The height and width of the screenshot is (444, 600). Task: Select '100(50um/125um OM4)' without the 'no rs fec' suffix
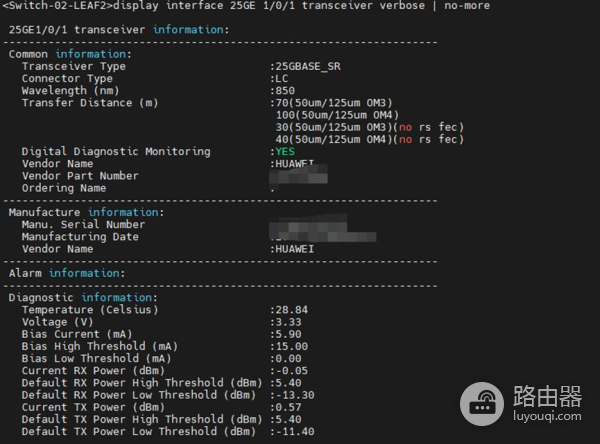coord(338,115)
